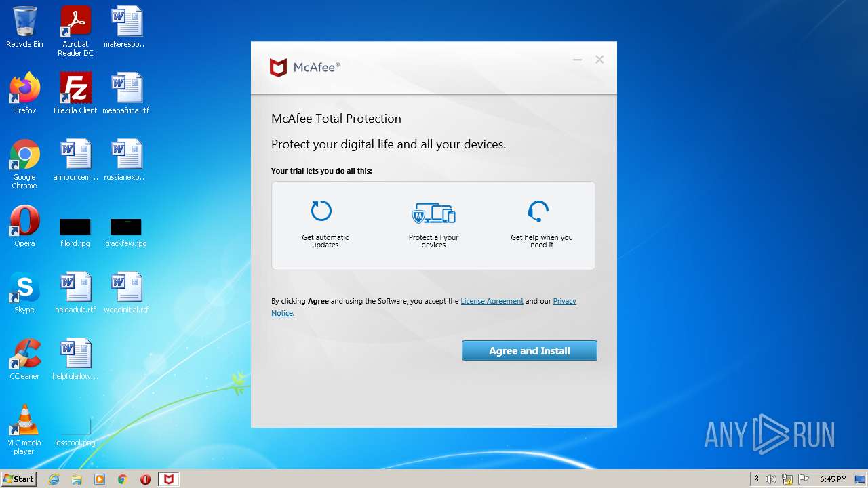Open the network tray icon
This screenshot has width=868, height=488.
(x=787, y=479)
